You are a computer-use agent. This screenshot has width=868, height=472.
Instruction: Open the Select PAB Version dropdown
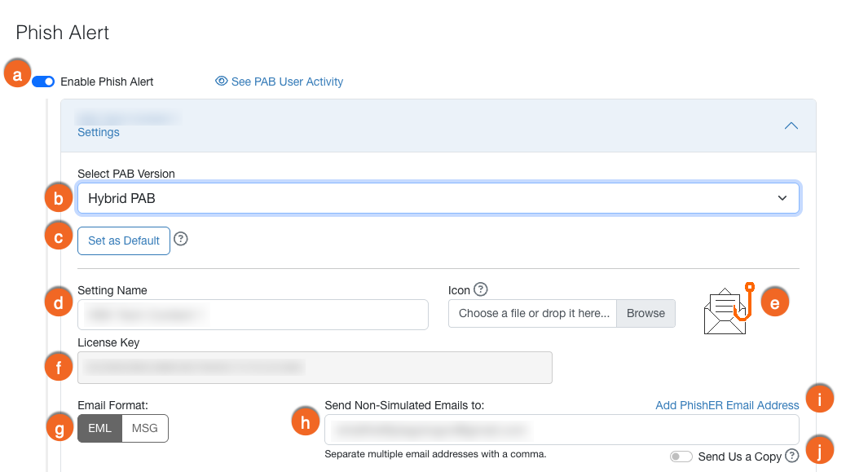click(438, 198)
